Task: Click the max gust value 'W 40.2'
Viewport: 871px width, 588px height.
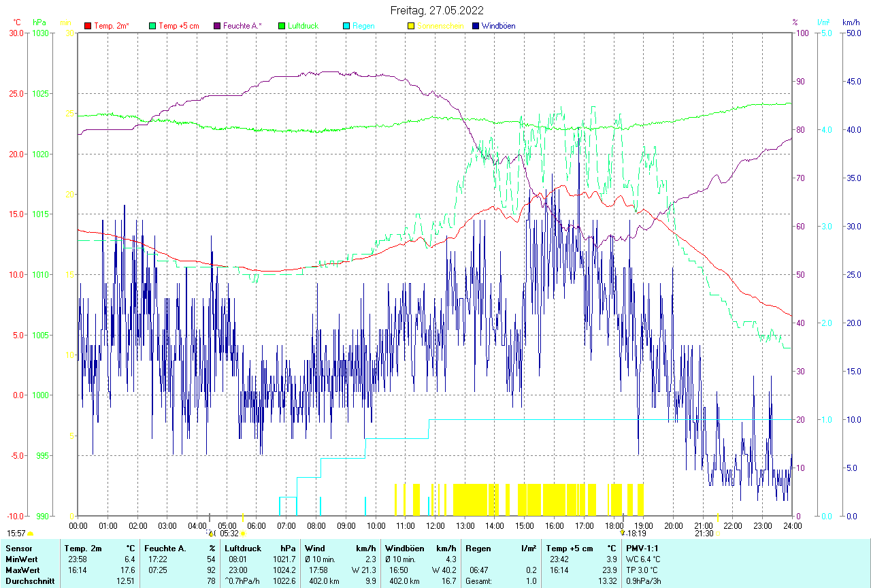Action: tap(444, 570)
